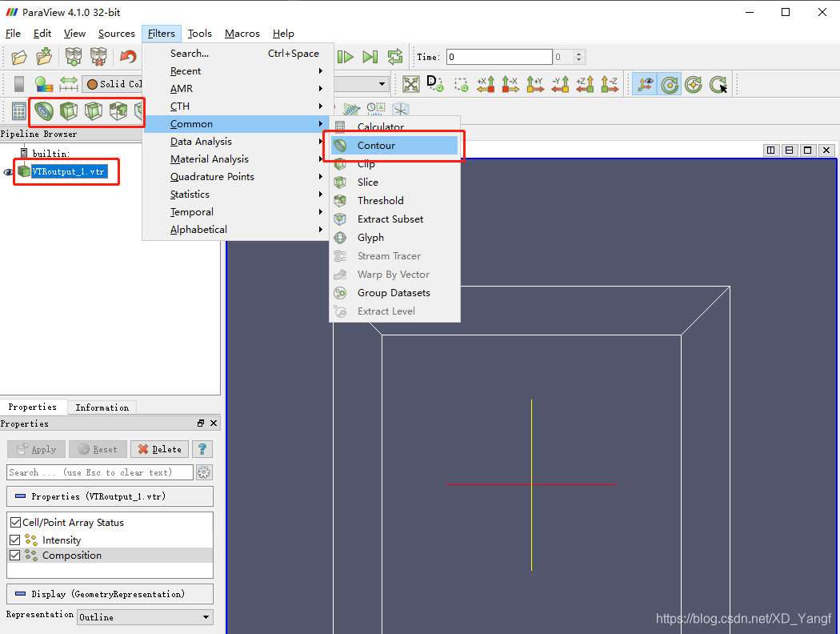This screenshot has height=634, width=840.
Task: Click the Save Data folder icon
Action: 44,56
